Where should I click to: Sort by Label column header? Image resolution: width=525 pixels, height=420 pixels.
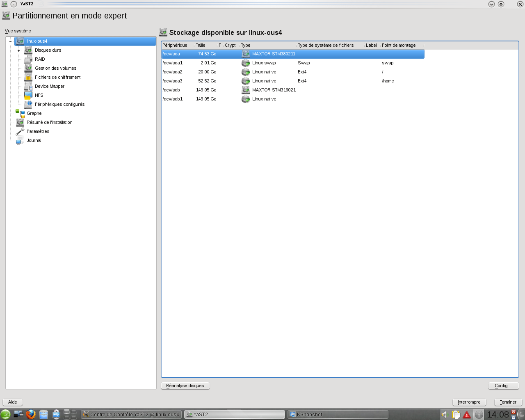click(373, 45)
